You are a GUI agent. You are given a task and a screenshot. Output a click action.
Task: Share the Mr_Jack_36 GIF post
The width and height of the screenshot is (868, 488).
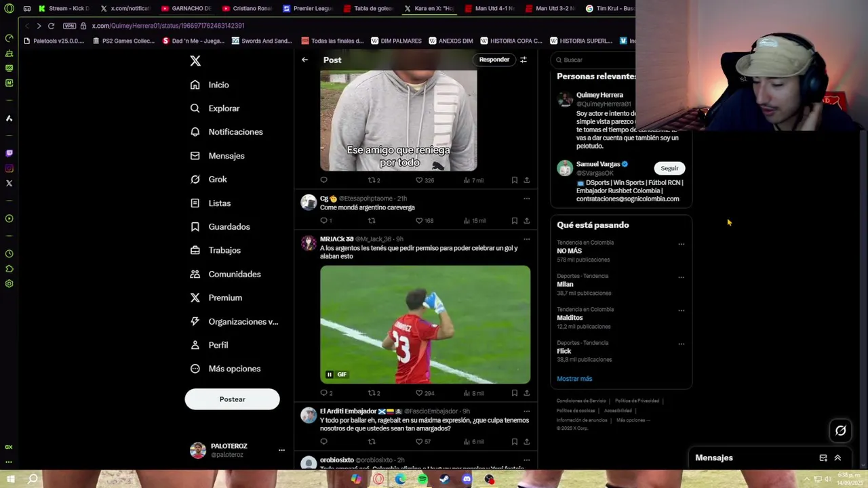[526, 392]
